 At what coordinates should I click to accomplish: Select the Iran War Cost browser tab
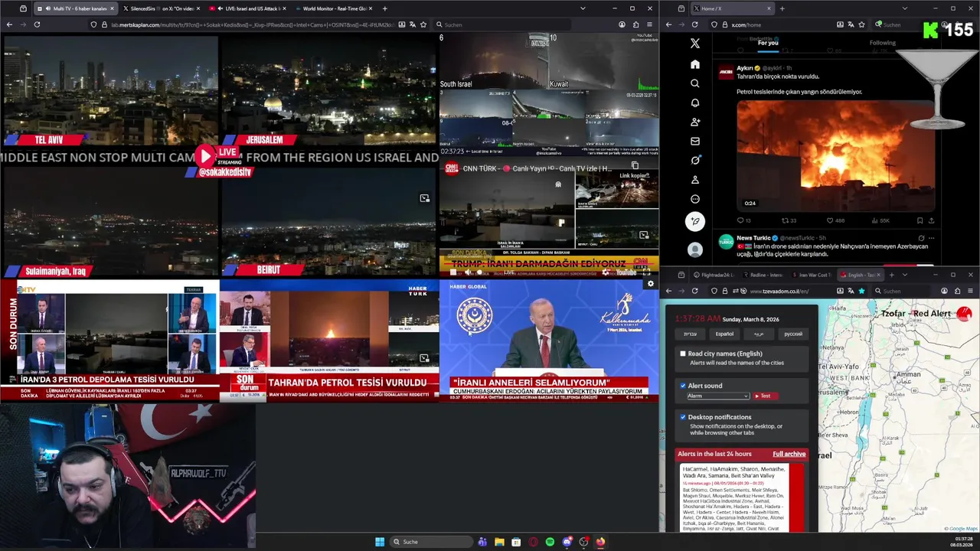pos(812,275)
